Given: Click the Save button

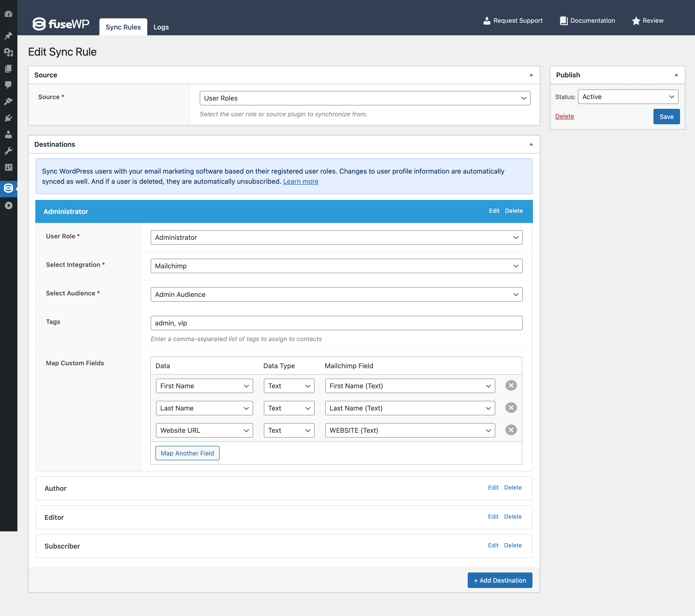Looking at the screenshot, I should [666, 117].
